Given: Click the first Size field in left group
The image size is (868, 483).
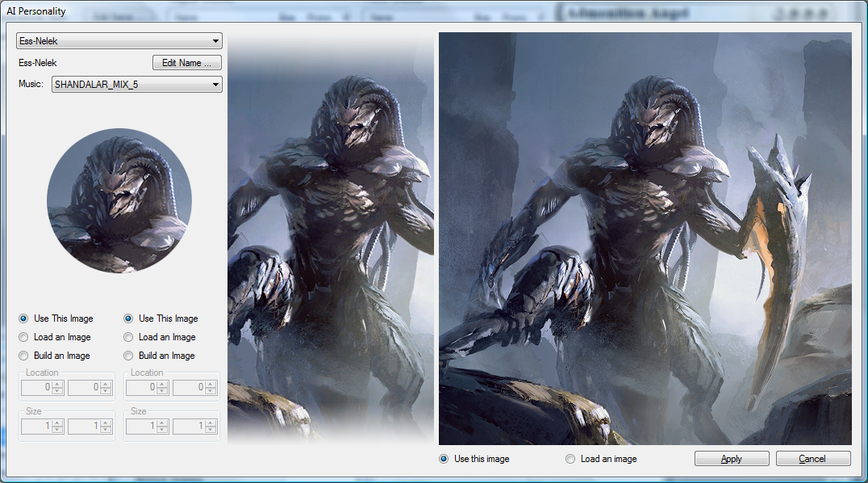Looking at the screenshot, I should pos(37,427).
